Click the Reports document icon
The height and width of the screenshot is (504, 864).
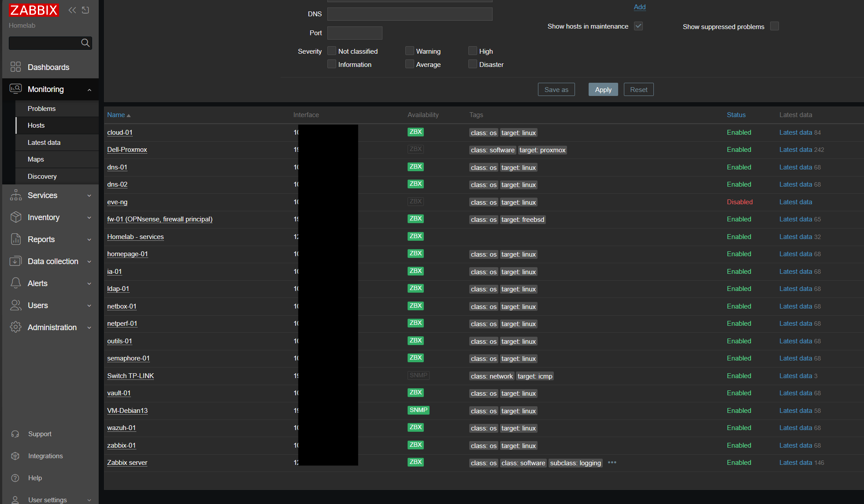tap(15, 239)
